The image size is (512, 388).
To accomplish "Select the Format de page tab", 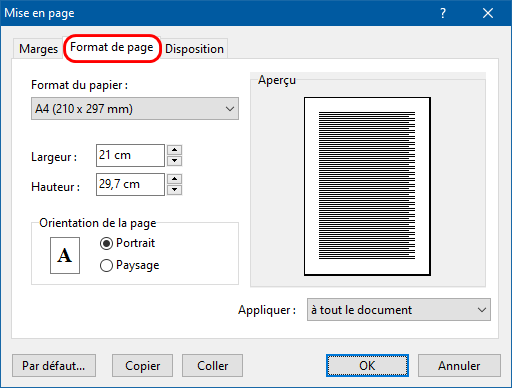I will point(112,48).
